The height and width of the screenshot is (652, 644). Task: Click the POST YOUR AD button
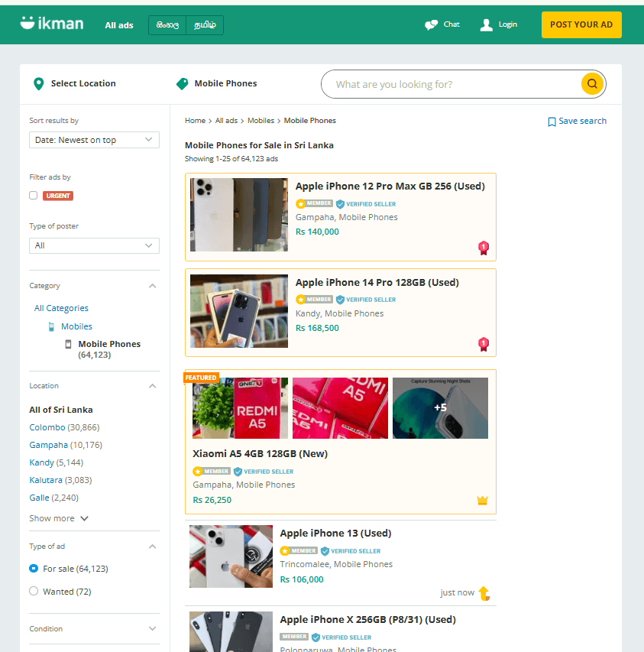coord(581,24)
